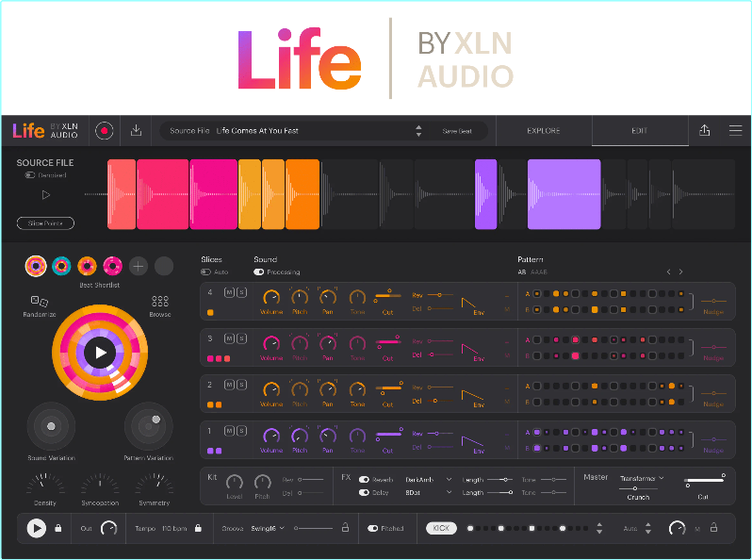This screenshot has width=752, height=560.
Task: Click the Slice Points button
Action: click(x=45, y=223)
